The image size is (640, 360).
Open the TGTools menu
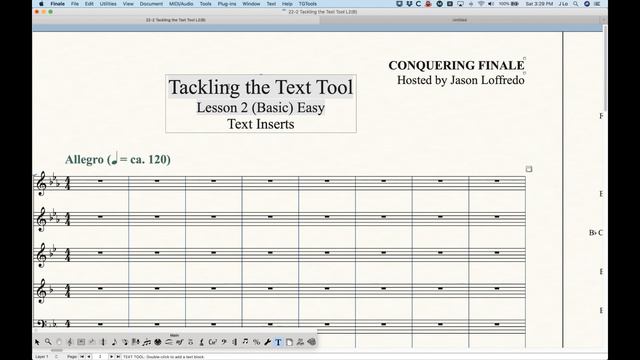[308, 4]
